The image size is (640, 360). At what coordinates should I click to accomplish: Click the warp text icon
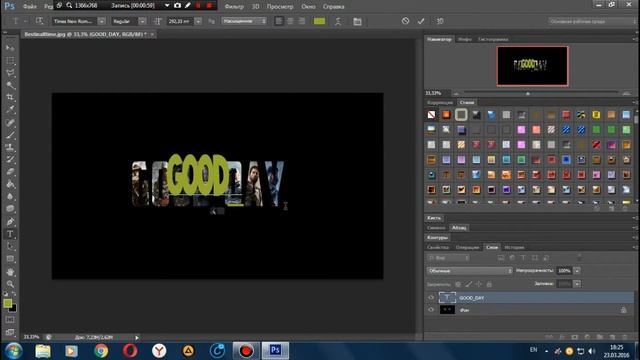pos(338,21)
